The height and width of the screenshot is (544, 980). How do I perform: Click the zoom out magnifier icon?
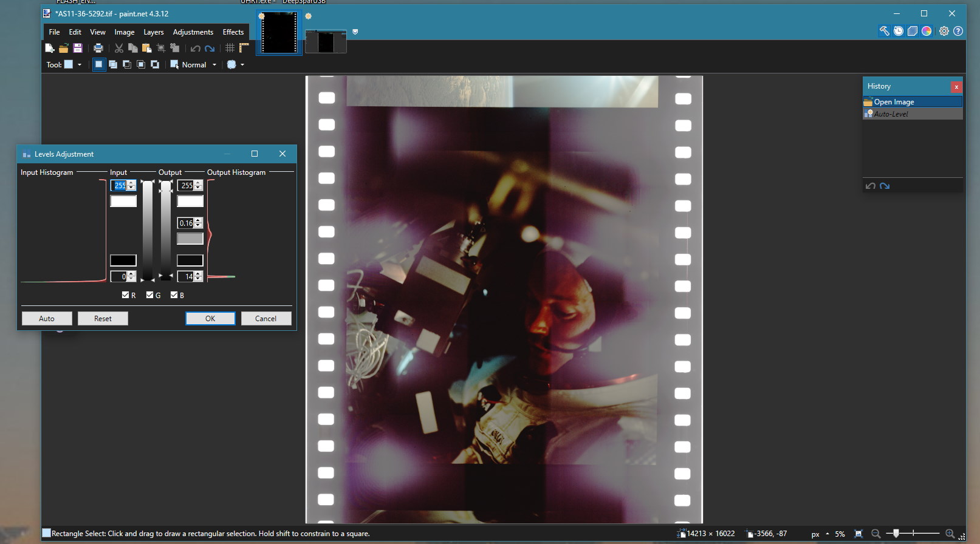tap(876, 534)
